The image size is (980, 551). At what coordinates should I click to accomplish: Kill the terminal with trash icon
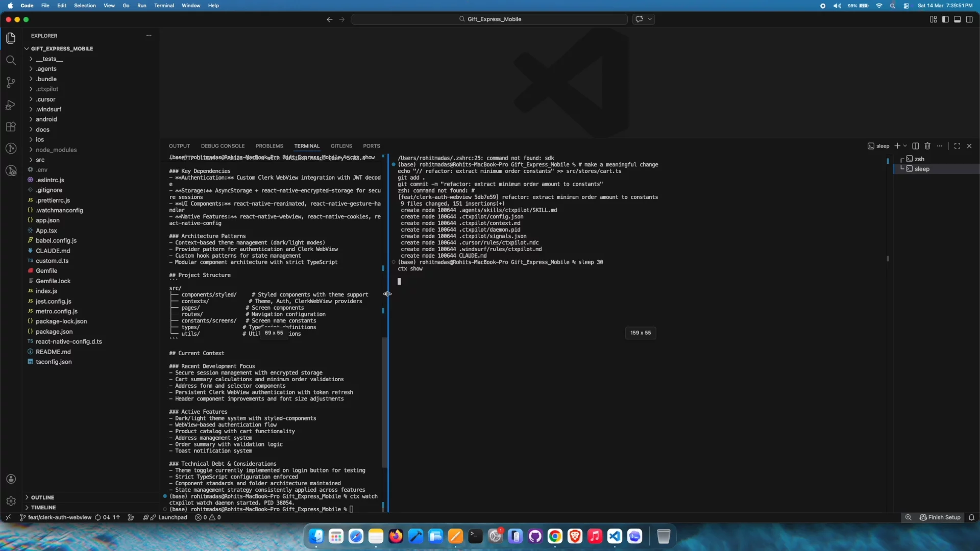[927, 146]
